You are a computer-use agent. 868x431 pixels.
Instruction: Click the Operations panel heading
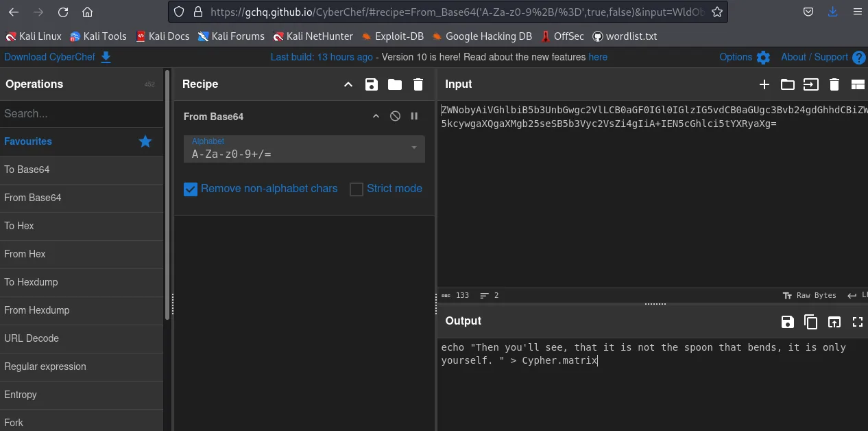(34, 84)
